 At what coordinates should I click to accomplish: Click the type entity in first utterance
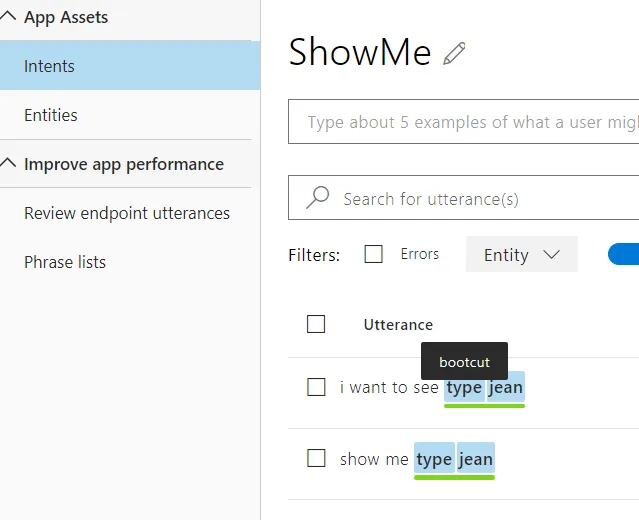tap(464, 387)
